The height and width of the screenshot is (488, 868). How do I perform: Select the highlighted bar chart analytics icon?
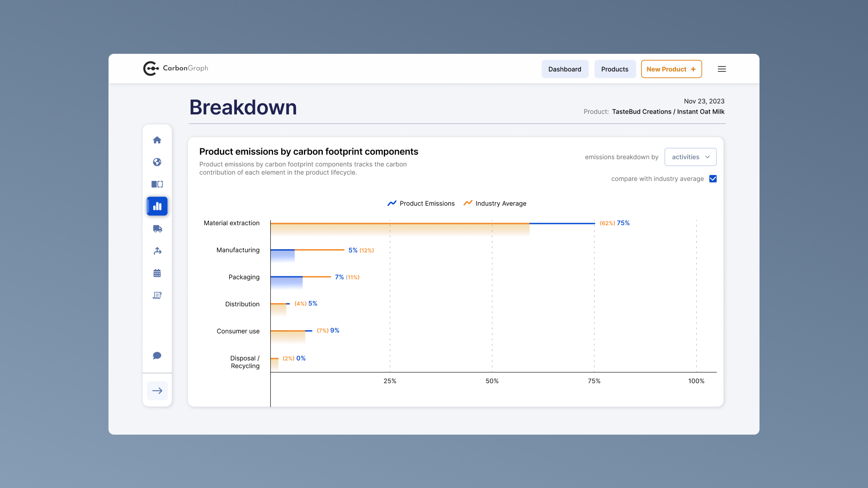[x=157, y=206]
